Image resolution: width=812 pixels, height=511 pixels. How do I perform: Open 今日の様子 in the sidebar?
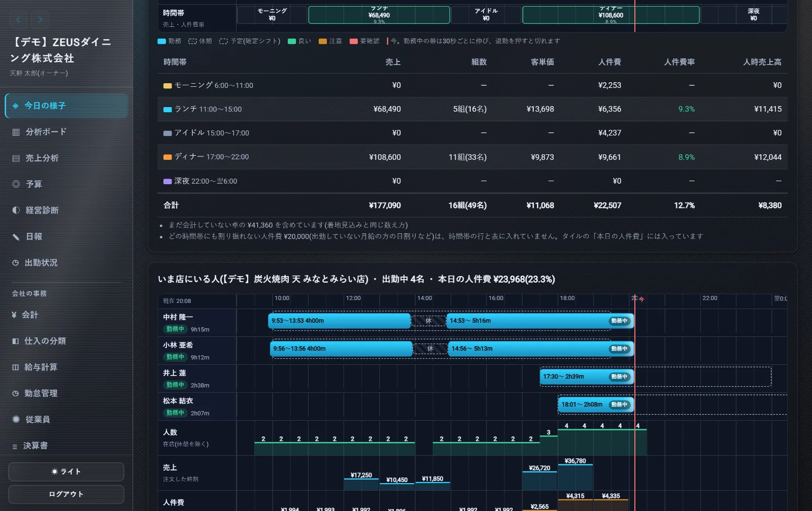66,106
